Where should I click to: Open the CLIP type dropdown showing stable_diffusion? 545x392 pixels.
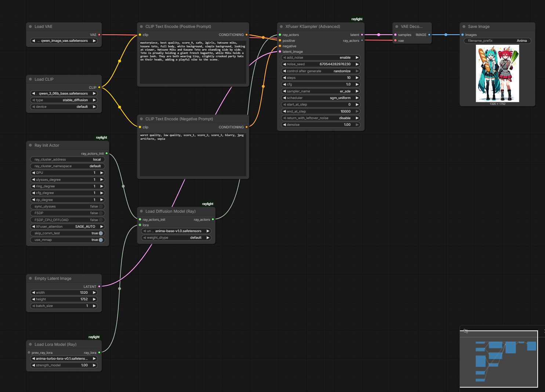[64, 100]
